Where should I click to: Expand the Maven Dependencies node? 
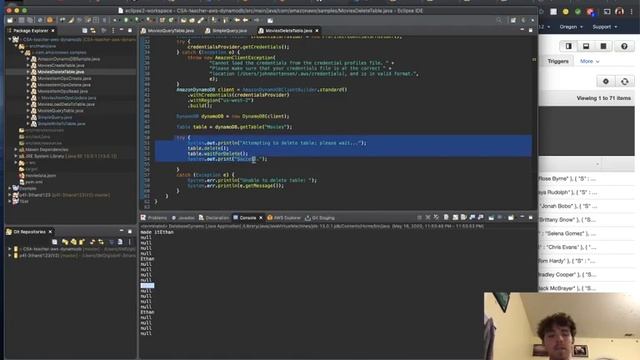(x=16, y=150)
